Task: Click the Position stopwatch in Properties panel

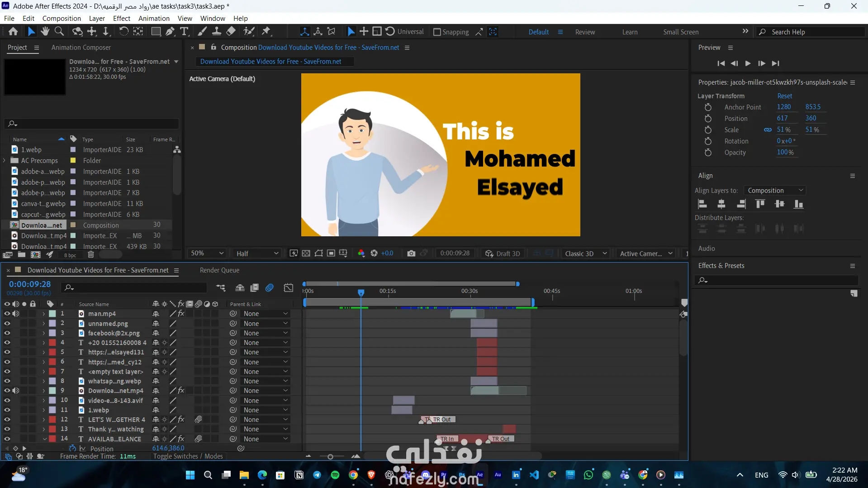Action: pyautogui.click(x=708, y=119)
